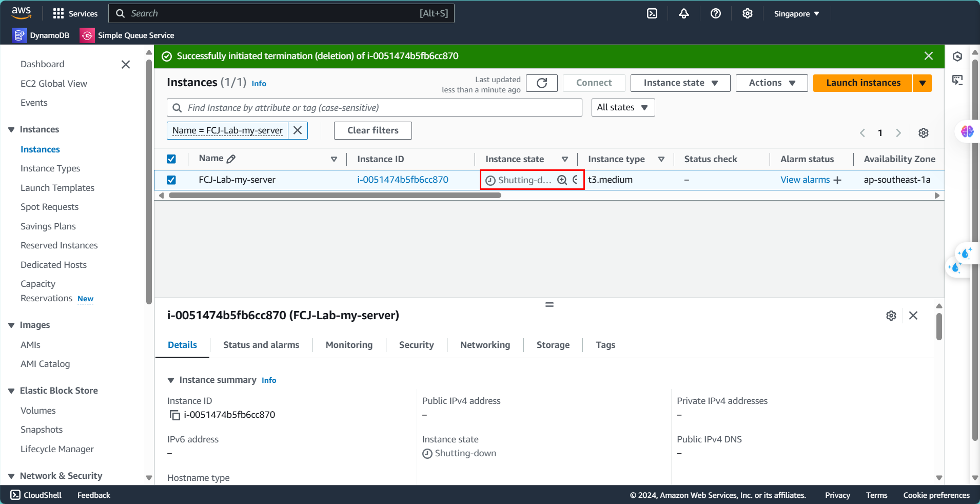Collapse Elastic Block Store section
Image resolution: width=980 pixels, height=504 pixels.
pyautogui.click(x=11, y=391)
